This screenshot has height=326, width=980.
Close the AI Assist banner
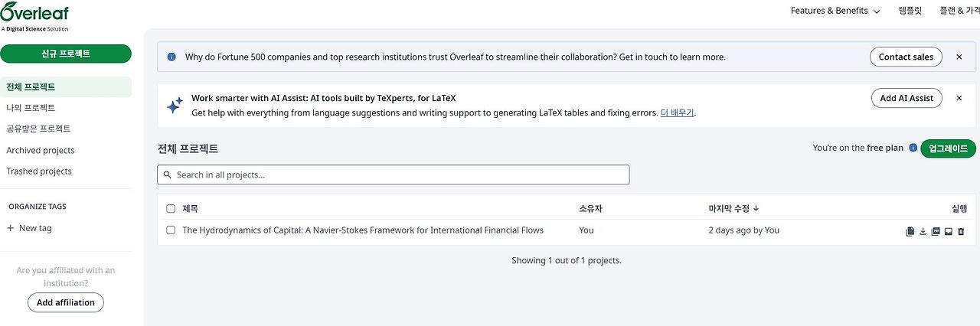959,98
